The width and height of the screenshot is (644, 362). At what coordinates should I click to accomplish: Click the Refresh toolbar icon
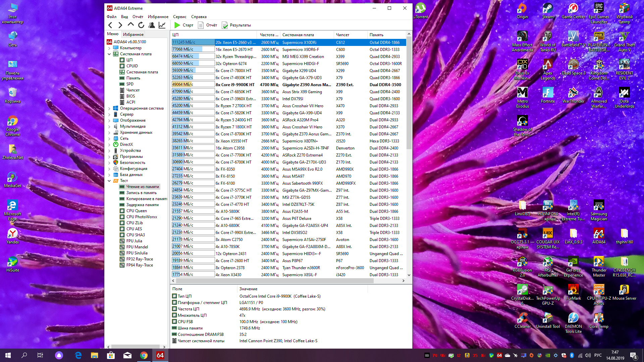141,25
